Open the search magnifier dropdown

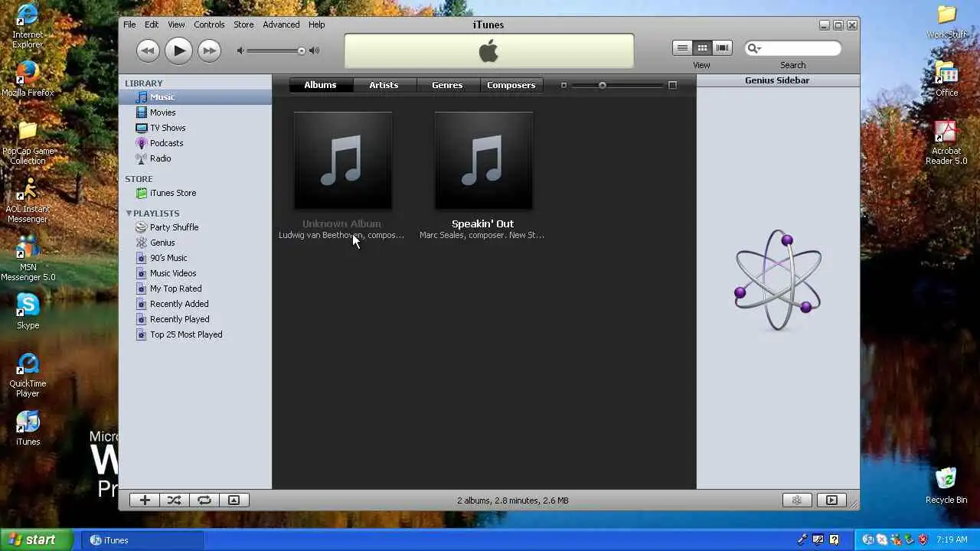754,48
